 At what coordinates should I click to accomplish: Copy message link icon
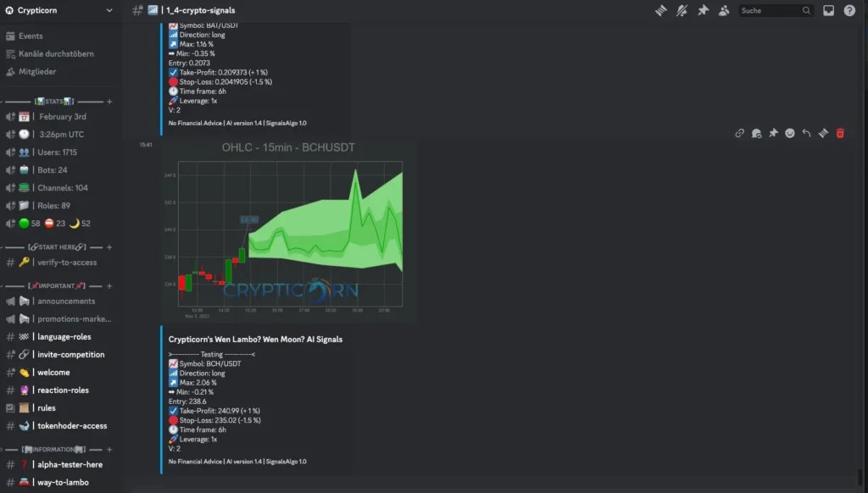(x=739, y=133)
